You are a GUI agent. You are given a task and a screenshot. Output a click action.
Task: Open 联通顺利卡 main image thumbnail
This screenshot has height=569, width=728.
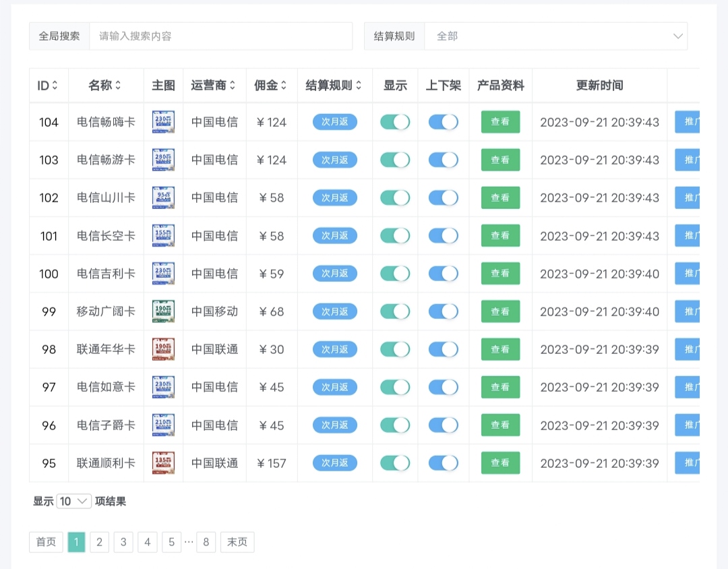click(163, 463)
